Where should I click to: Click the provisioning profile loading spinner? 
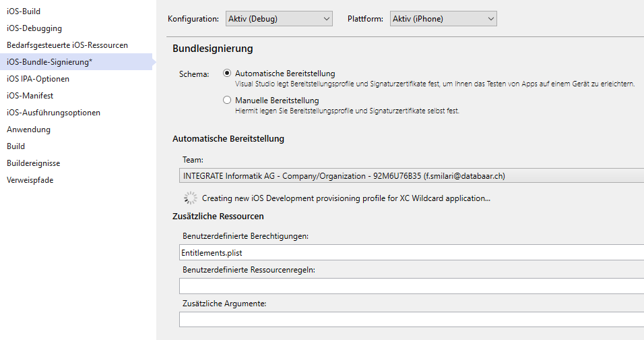[191, 198]
